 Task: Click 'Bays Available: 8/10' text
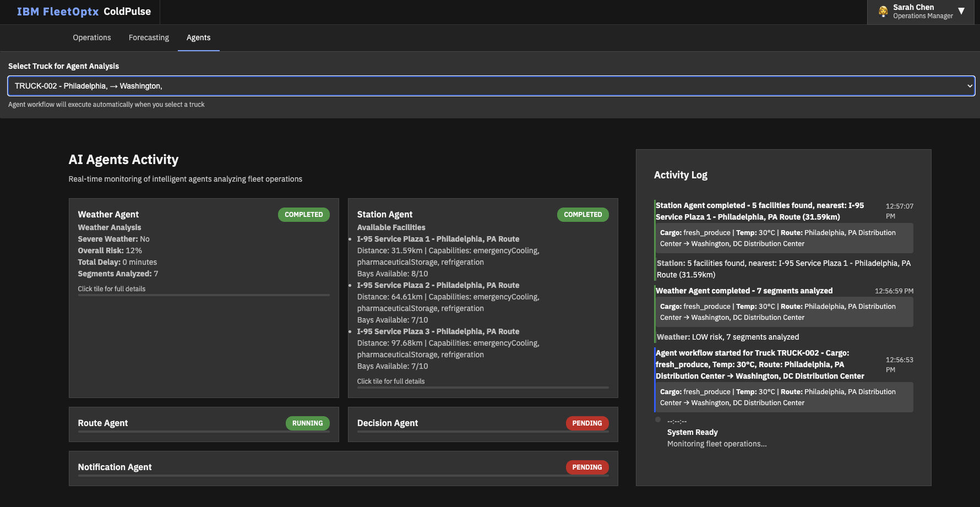tap(393, 274)
